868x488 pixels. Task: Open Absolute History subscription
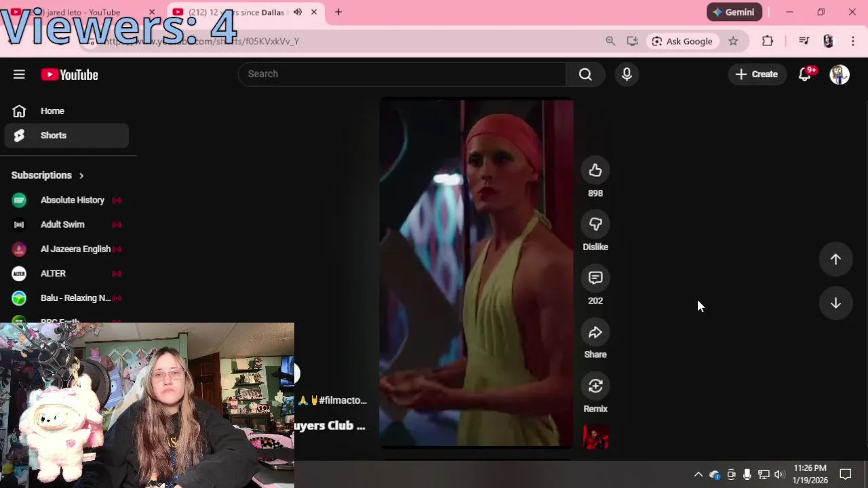tap(66, 200)
